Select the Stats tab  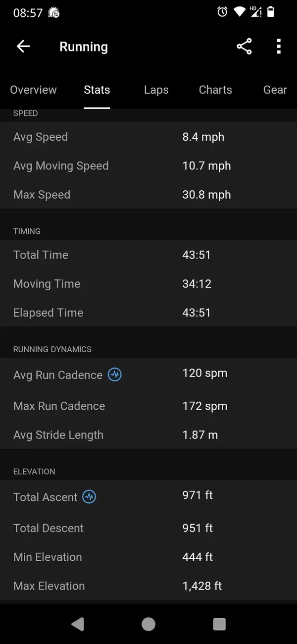click(x=97, y=90)
